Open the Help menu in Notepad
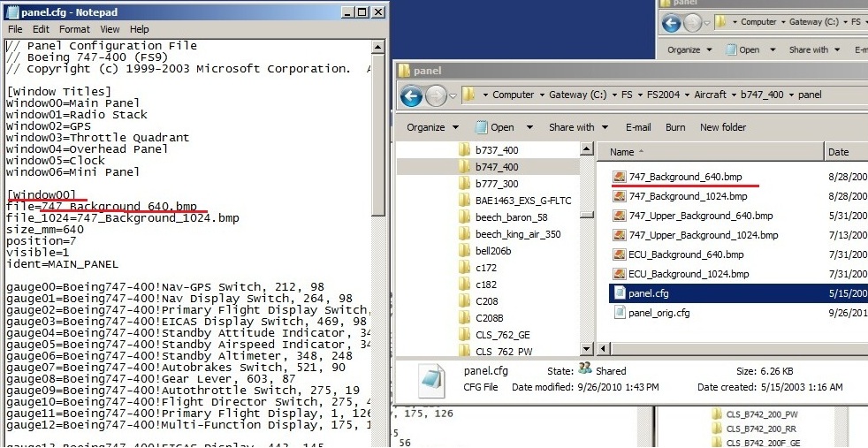The height and width of the screenshot is (448, 868). [139, 29]
